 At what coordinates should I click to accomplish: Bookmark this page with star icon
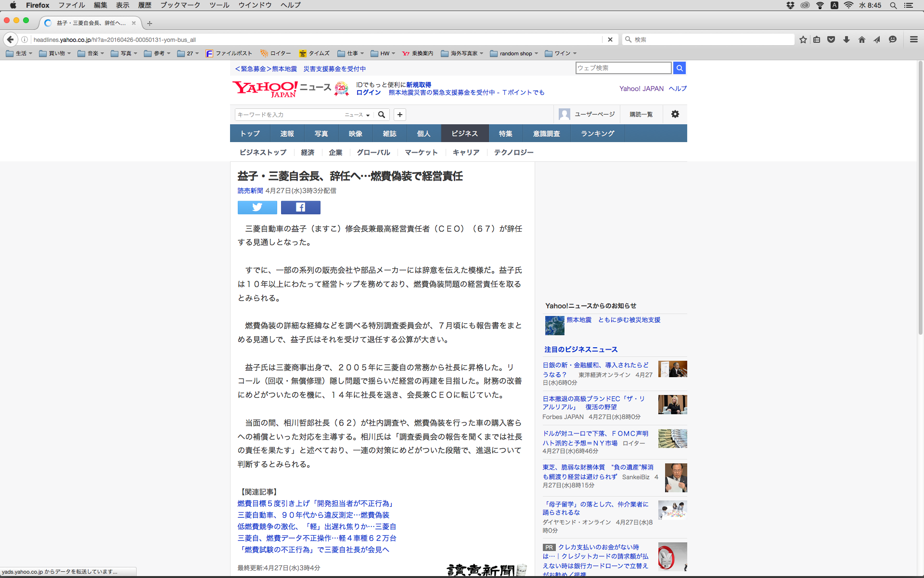(x=803, y=39)
